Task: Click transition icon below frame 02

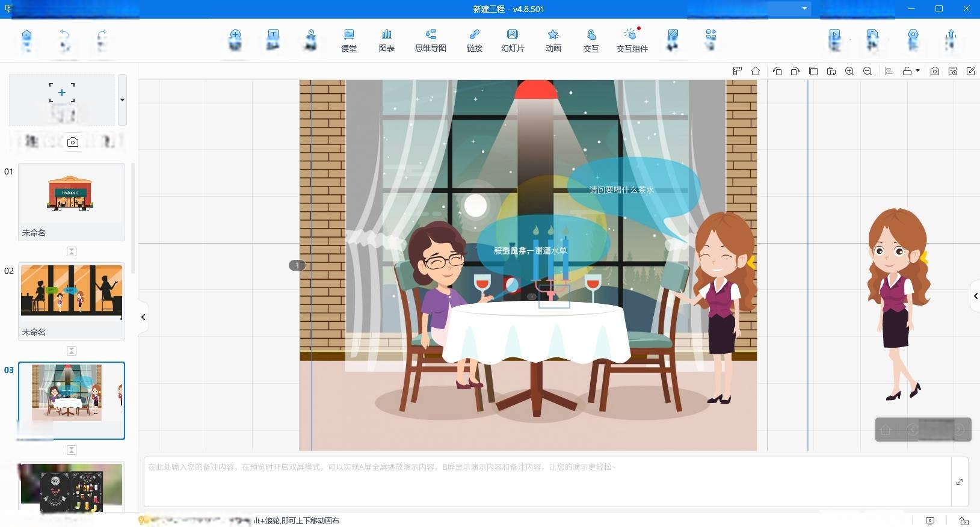Action: click(x=71, y=351)
